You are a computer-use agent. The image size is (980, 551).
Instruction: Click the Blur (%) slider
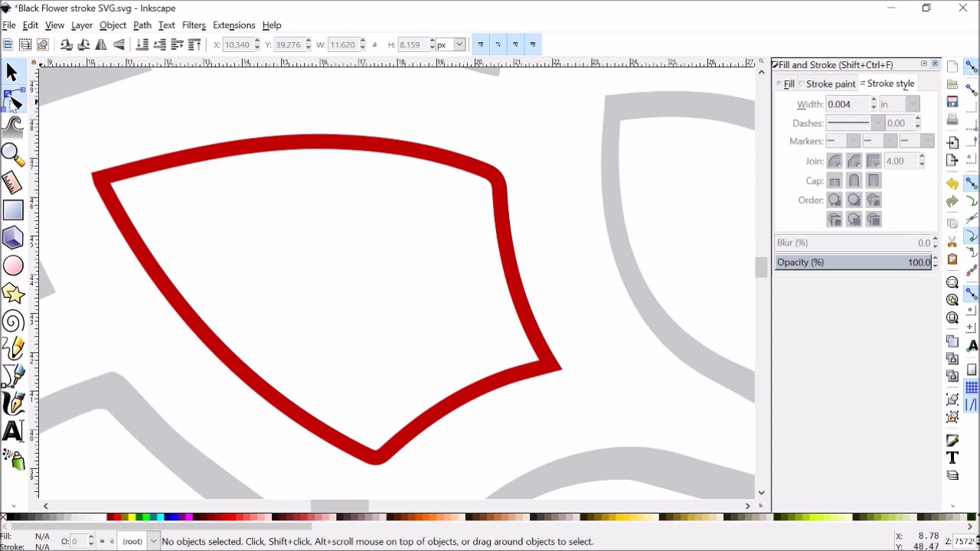(854, 243)
